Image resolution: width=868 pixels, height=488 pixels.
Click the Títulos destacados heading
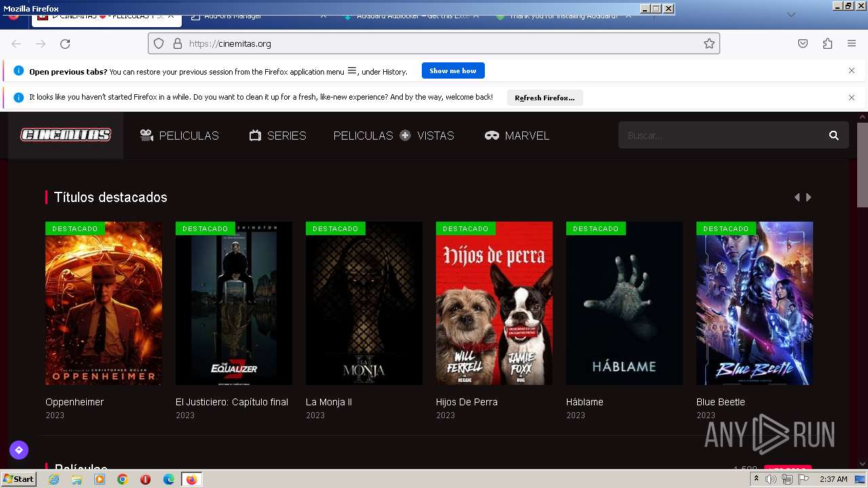[x=111, y=197]
